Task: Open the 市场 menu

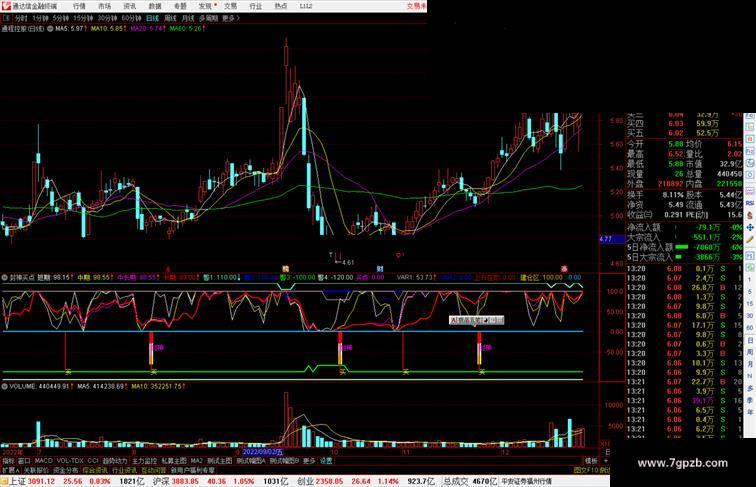Action: [104, 6]
